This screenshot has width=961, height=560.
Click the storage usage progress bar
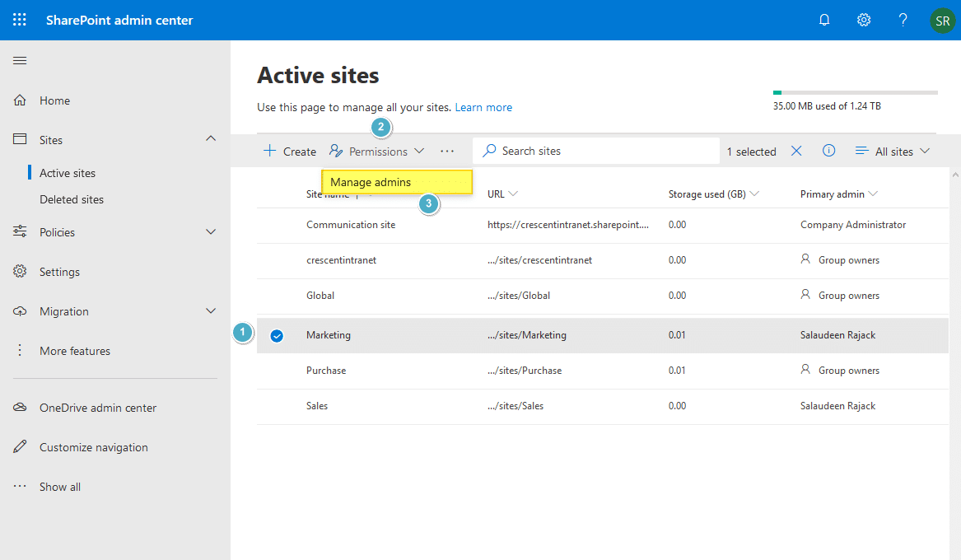pos(855,91)
